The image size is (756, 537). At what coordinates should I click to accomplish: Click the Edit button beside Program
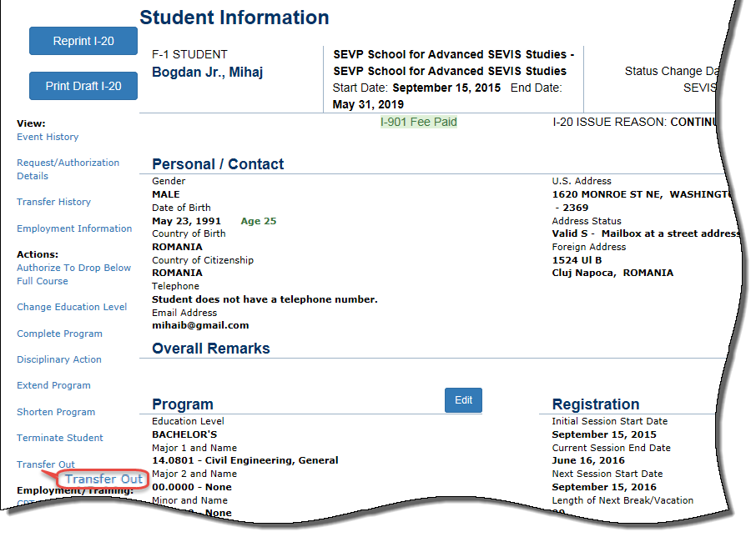[463, 400]
